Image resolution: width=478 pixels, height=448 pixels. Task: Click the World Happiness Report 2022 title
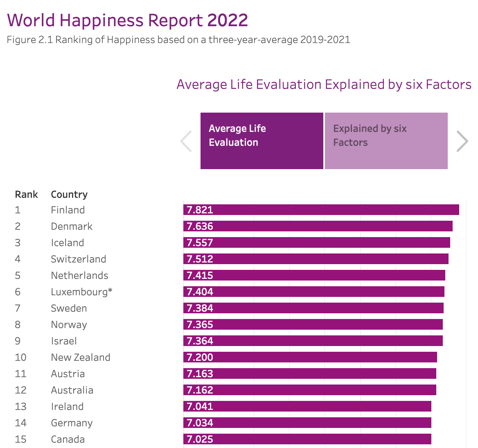point(127,20)
